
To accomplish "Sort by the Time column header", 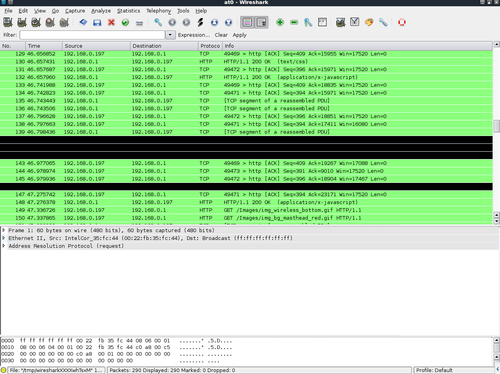I will click(x=44, y=46).
